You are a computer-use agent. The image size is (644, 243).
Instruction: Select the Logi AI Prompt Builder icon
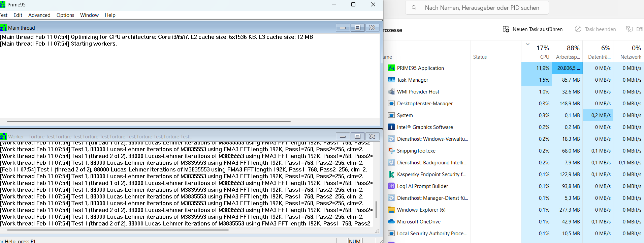pyautogui.click(x=391, y=186)
